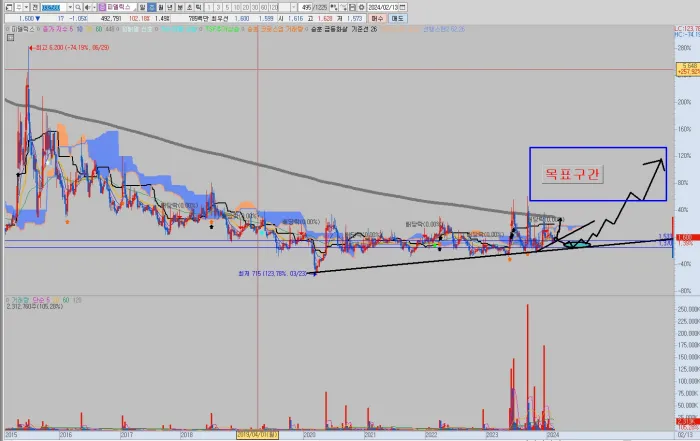Viewport: 700px width, 441px height.
Task: Click the empty custom period input box
Action: tap(284, 7)
